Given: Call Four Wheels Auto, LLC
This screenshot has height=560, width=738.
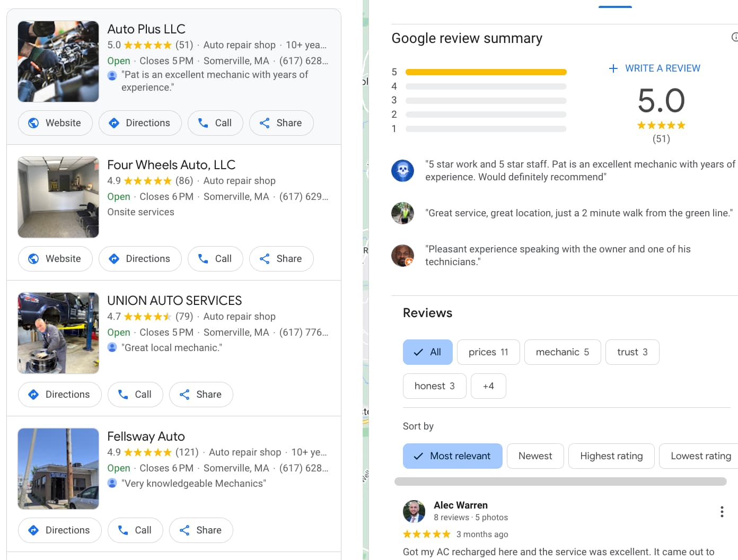Looking at the screenshot, I should click(x=215, y=259).
